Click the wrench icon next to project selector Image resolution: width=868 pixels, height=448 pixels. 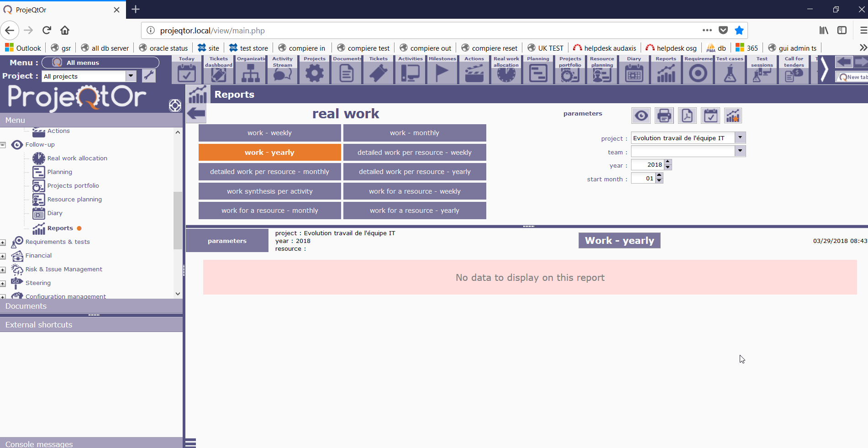click(x=148, y=76)
